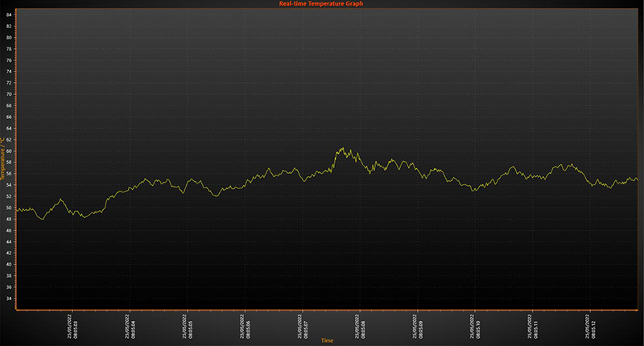Click the 76 tick label on the y-axis
The width and height of the screenshot is (644, 346).
click(9, 60)
